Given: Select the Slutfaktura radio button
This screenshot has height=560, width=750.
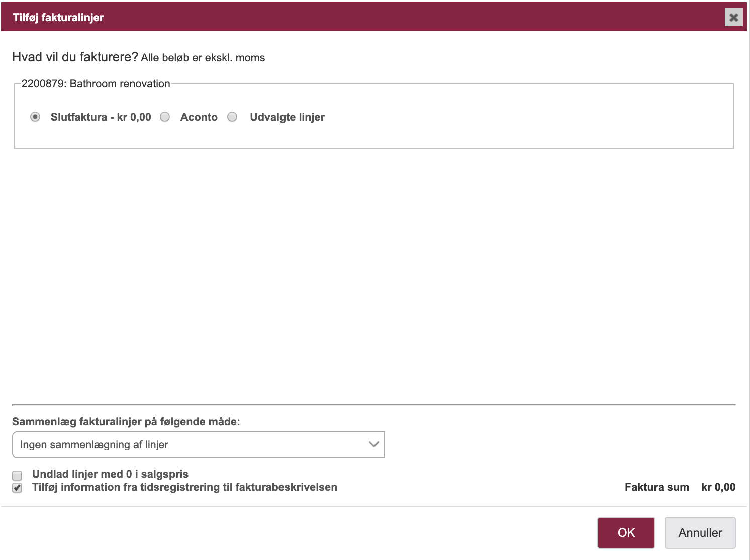Looking at the screenshot, I should [x=35, y=117].
